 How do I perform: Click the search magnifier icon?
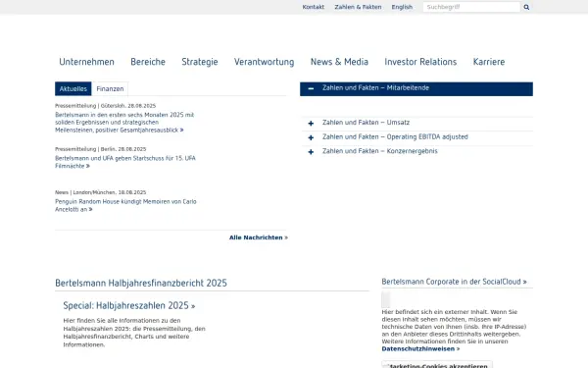[526, 7]
